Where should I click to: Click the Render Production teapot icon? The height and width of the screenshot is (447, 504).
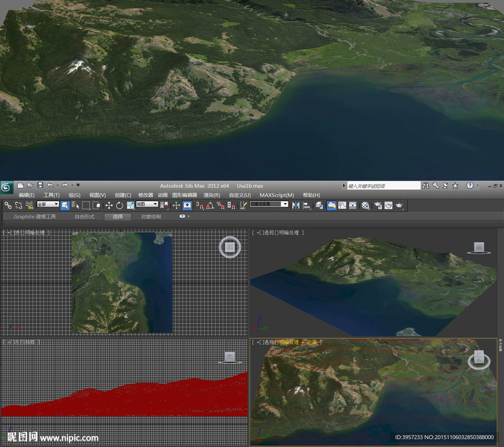coord(399,205)
